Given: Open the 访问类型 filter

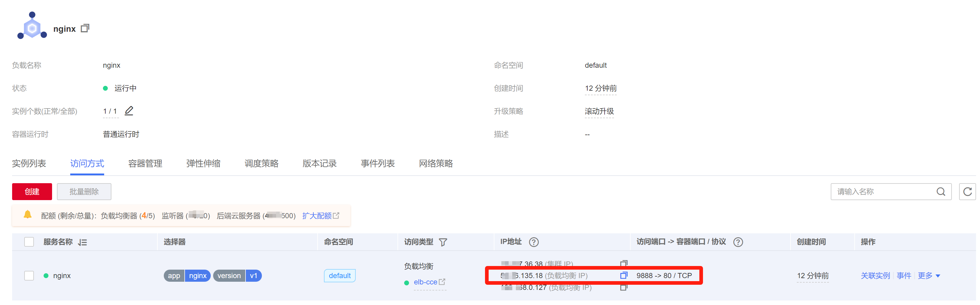Looking at the screenshot, I should [x=443, y=242].
